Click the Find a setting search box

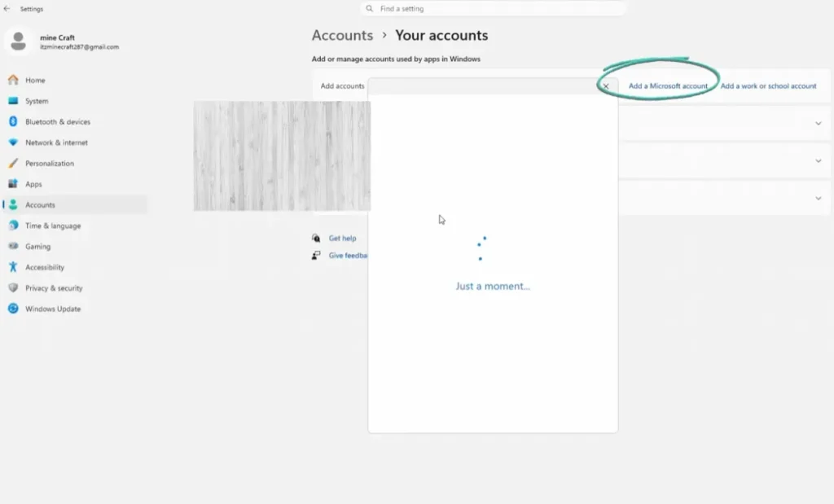pos(493,8)
